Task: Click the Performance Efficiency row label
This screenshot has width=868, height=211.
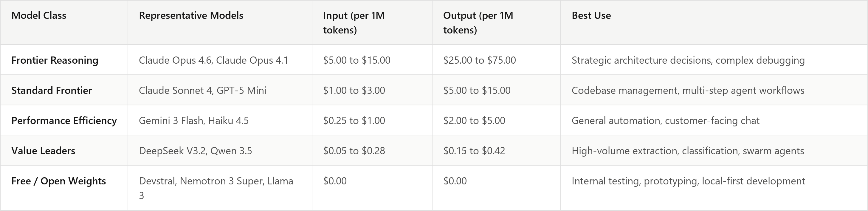Action: (64, 120)
